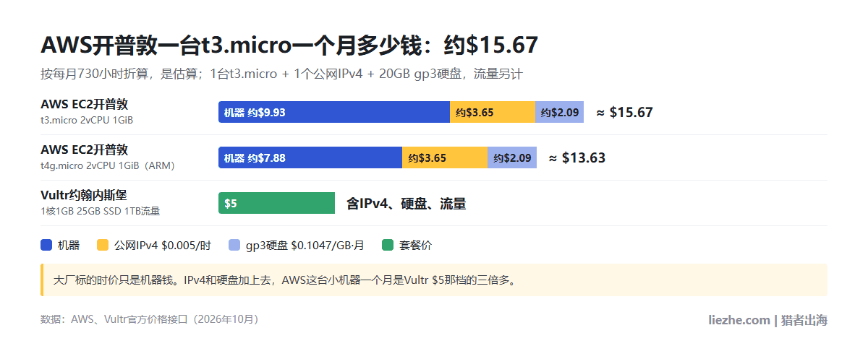The width and height of the screenshot is (868, 359).
Task: Click the yellow note starting with 大厂标的时价
Action: pyautogui.click(x=434, y=280)
